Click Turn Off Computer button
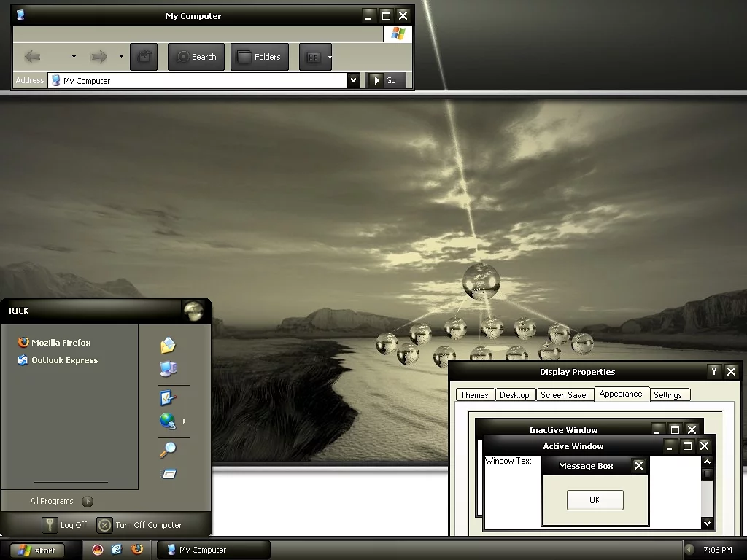747x560 pixels. tap(140, 525)
